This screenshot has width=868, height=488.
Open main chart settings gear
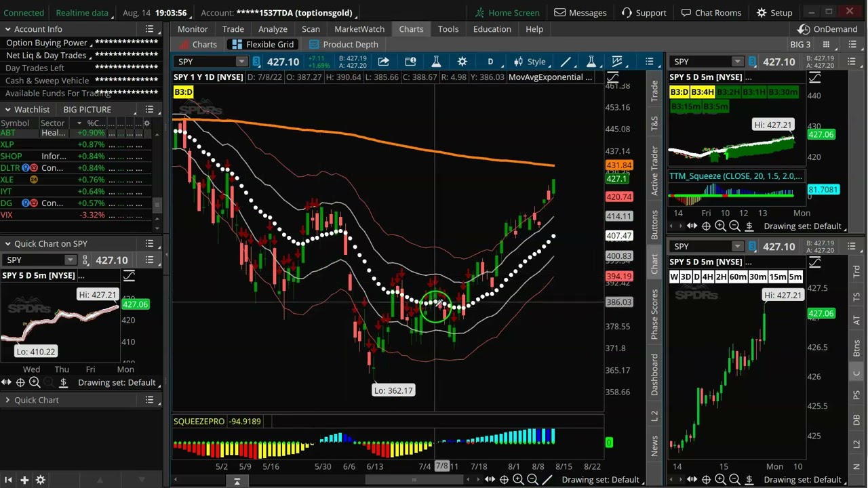click(x=462, y=62)
